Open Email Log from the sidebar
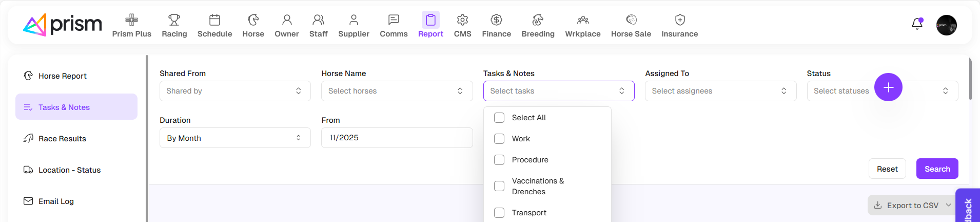Screen dimensions: 980x222 pos(56,201)
